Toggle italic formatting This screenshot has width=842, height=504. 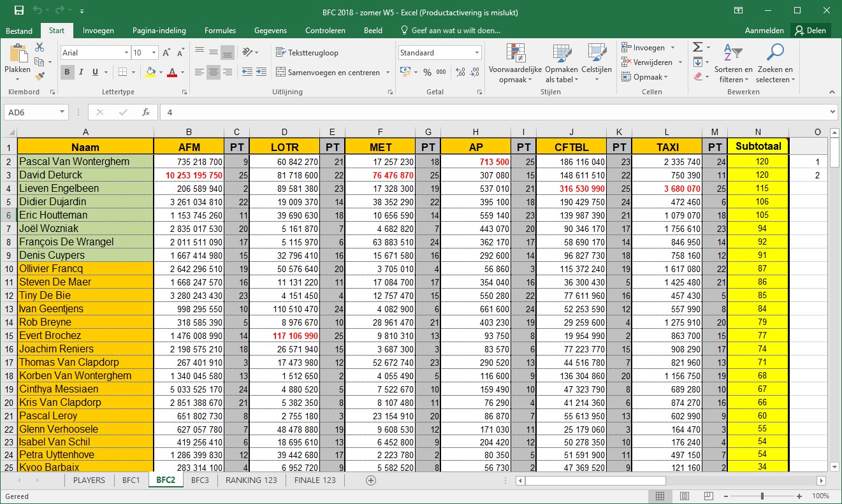[x=81, y=73]
